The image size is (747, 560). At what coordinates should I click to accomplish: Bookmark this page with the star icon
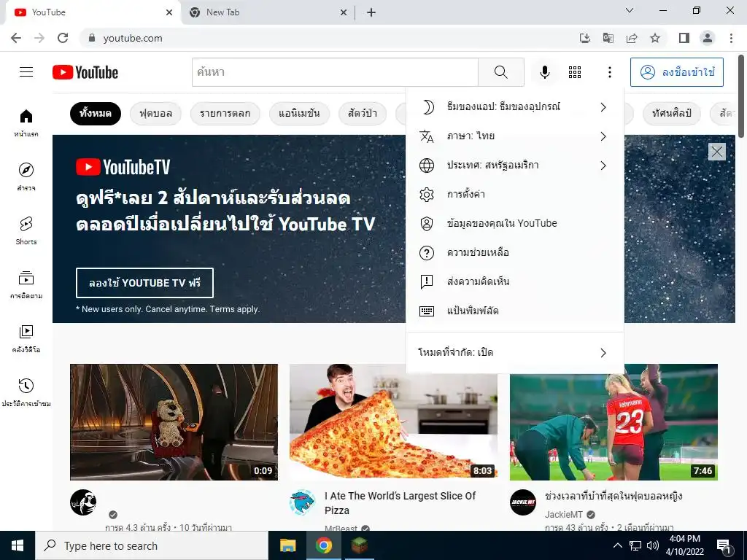655,38
